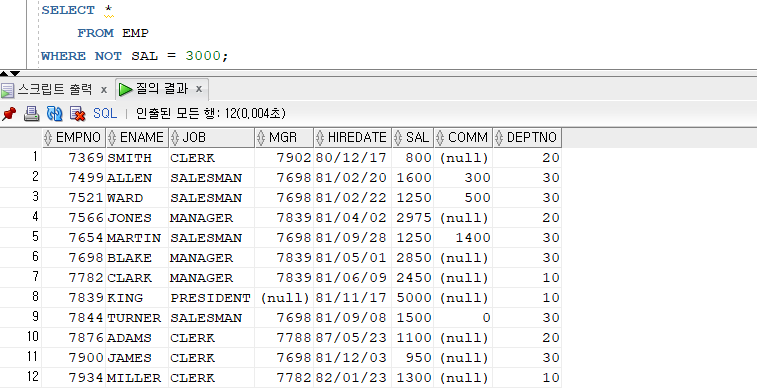Select the JONES name cell
Viewport: 757px width, 392px height.
137,218
